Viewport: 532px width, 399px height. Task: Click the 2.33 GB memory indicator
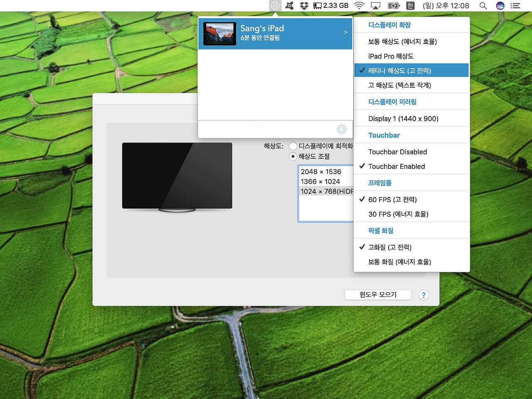pyautogui.click(x=331, y=6)
